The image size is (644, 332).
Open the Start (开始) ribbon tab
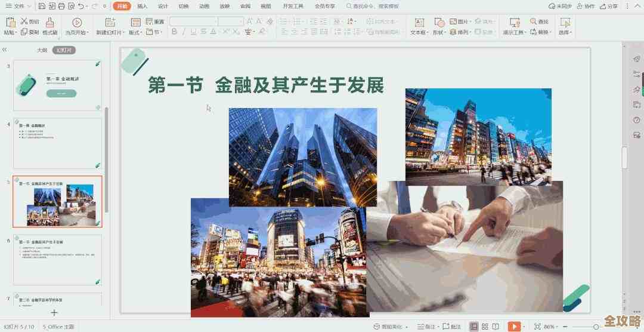pos(122,6)
